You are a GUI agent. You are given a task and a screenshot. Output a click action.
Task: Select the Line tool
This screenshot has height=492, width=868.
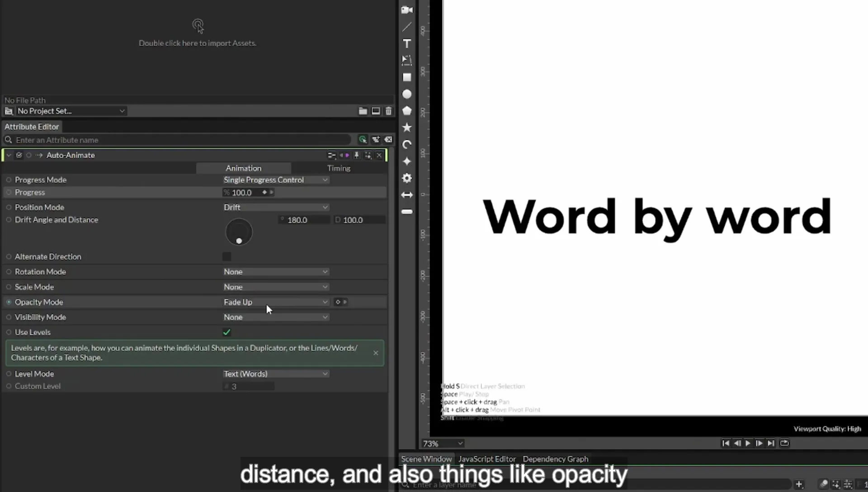pyautogui.click(x=407, y=27)
